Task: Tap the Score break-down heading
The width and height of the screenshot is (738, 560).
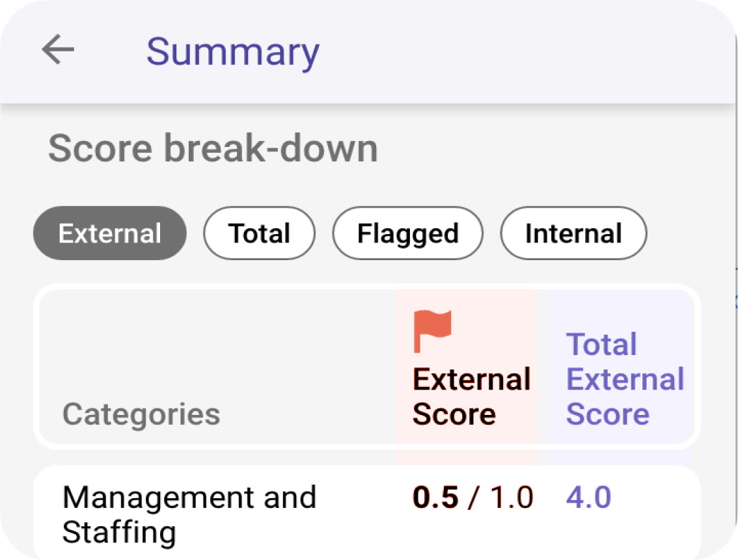Action: (213, 148)
